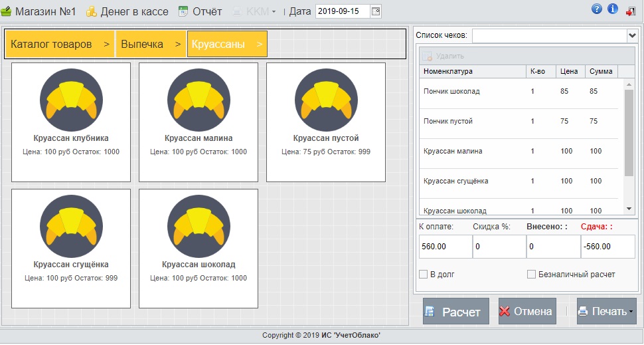Go to the Выпечка breadcrumb
The width and height of the screenshot is (644, 345).
151,44
